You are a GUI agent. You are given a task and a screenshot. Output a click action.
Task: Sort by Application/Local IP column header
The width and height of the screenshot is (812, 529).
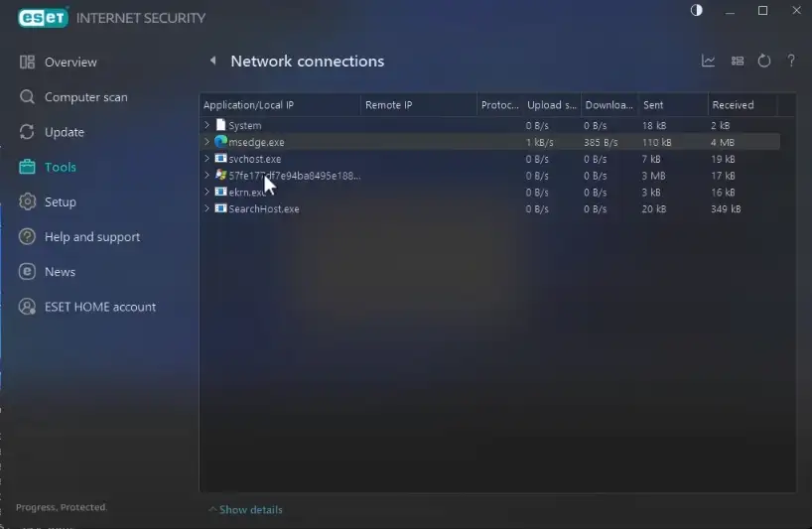click(248, 105)
